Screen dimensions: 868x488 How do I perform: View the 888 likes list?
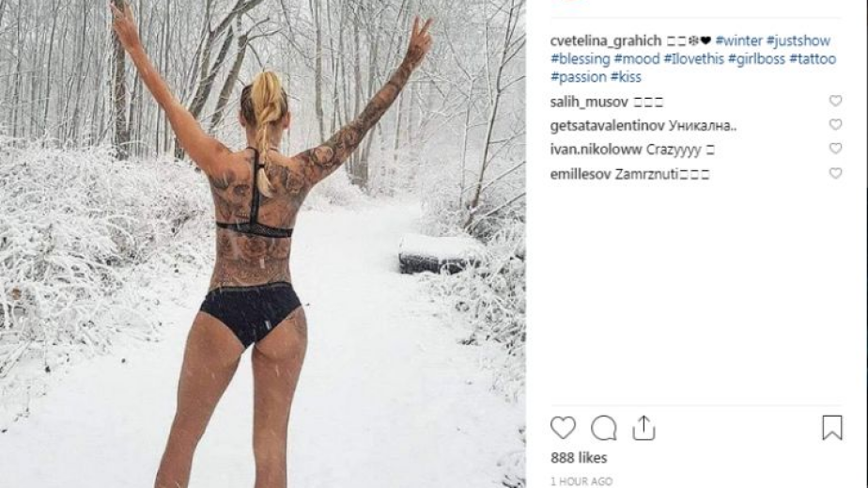point(579,458)
